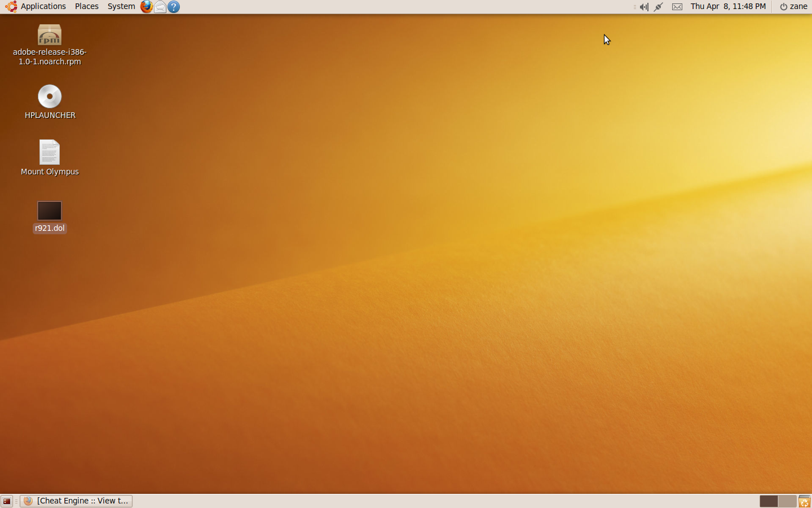Open the System menu
The width and height of the screenshot is (812, 508).
click(121, 6)
